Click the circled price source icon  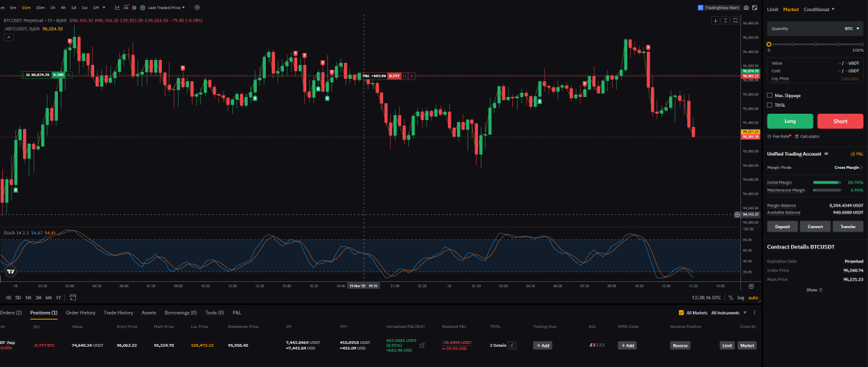point(142,7)
